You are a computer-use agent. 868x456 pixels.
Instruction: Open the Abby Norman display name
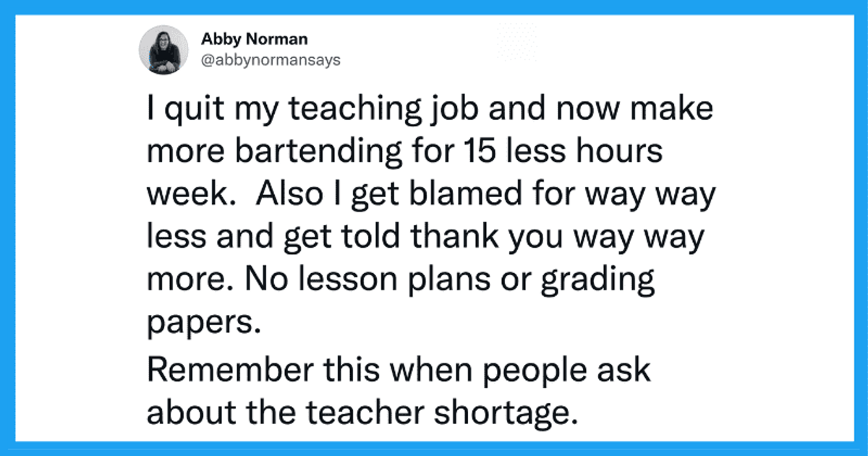click(x=243, y=41)
